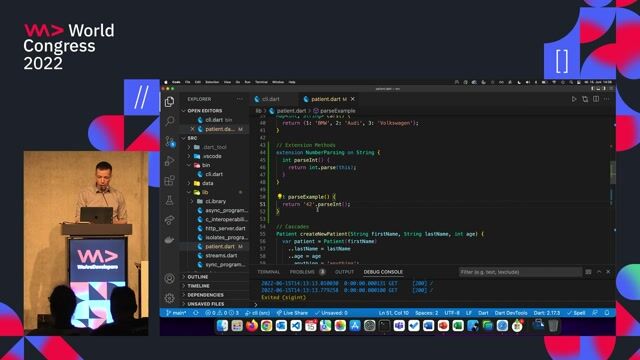640x360 pixels.
Task: Open the Docker view in activity bar
Action: (x=169, y=240)
